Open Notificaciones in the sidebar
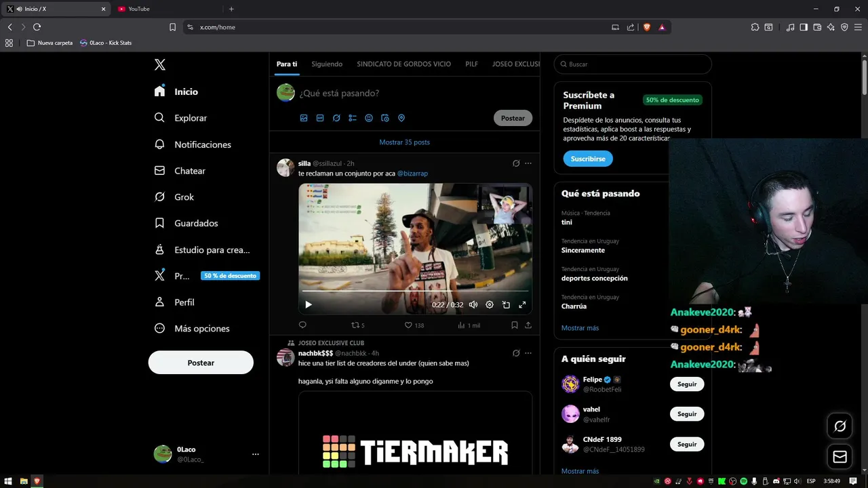Screen dimensions: 868x488 tap(193, 144)
